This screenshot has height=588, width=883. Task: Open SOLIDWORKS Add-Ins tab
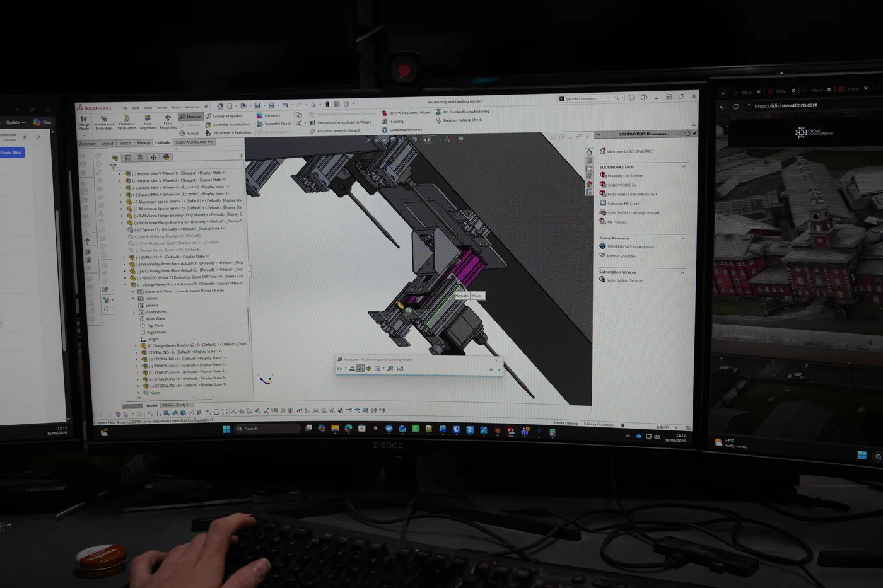[x=194, y=142]
